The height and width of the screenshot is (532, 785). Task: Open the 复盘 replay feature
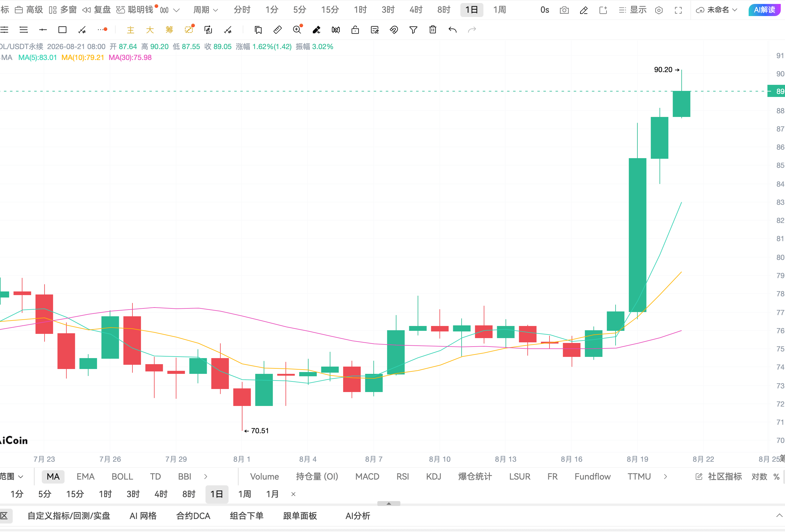coord(97,10)
